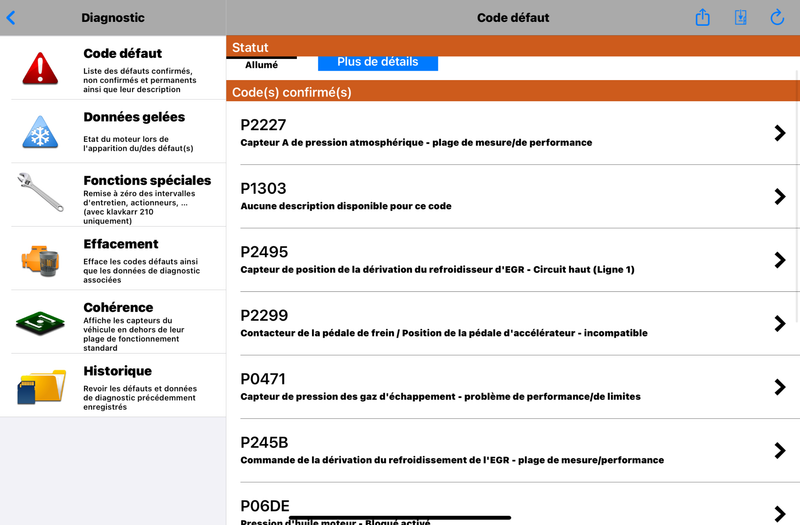This screenshot has height=525, width=800.
Task: Tap 'Capteur de pression des gaz d'échappement' description
Action: [440, 397]
